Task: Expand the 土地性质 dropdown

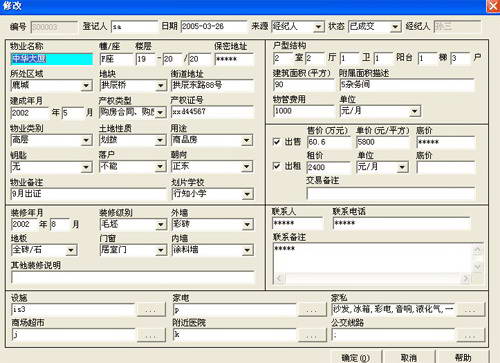Action: 161,140
